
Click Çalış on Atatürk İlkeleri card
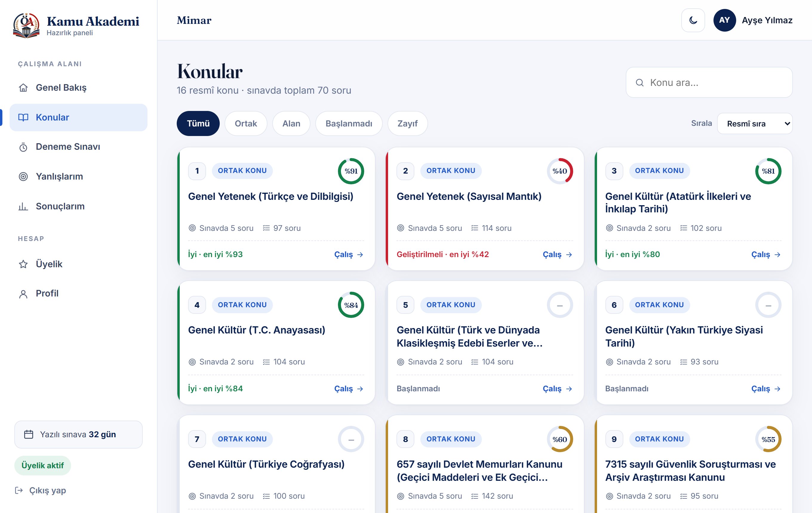(766, 255)
